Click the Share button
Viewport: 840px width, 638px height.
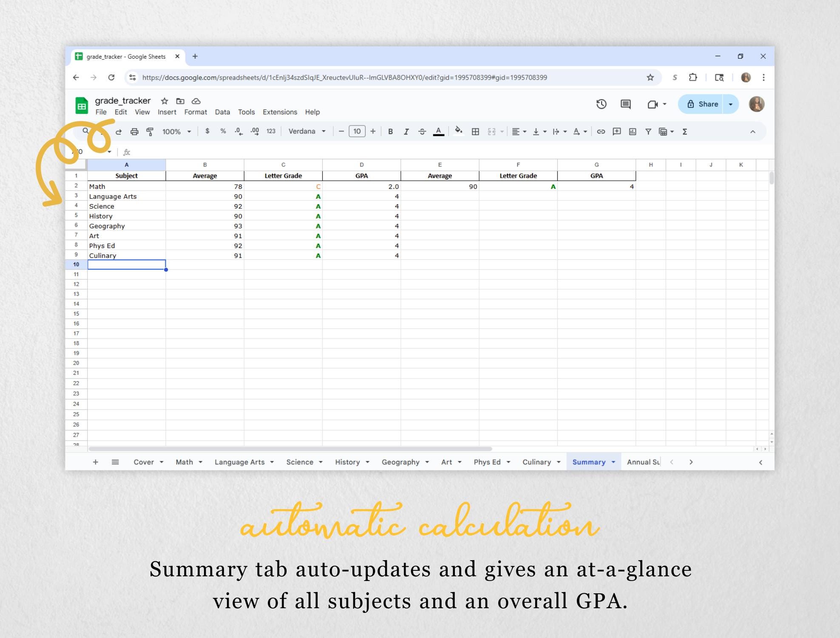[702, 104]
